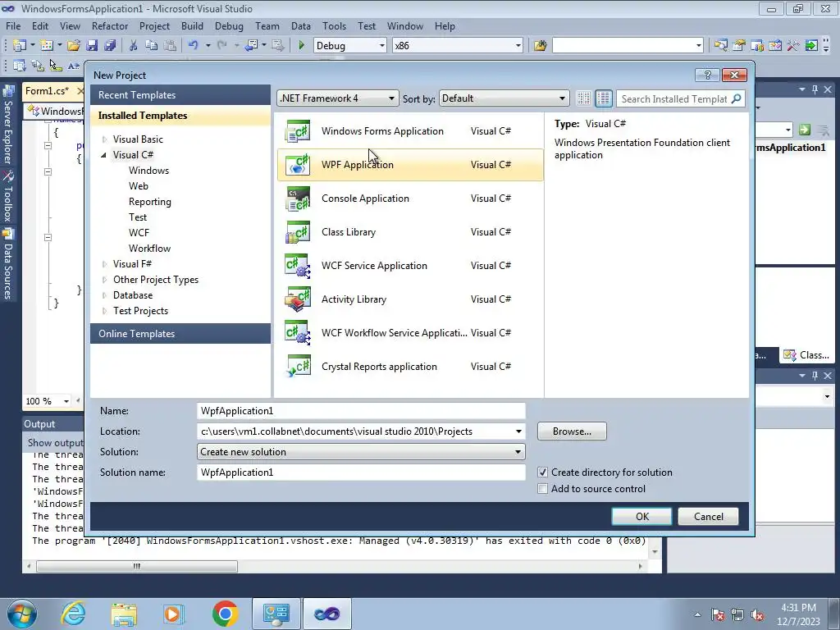Expand the Visual Basic tree node

[104, 139]
